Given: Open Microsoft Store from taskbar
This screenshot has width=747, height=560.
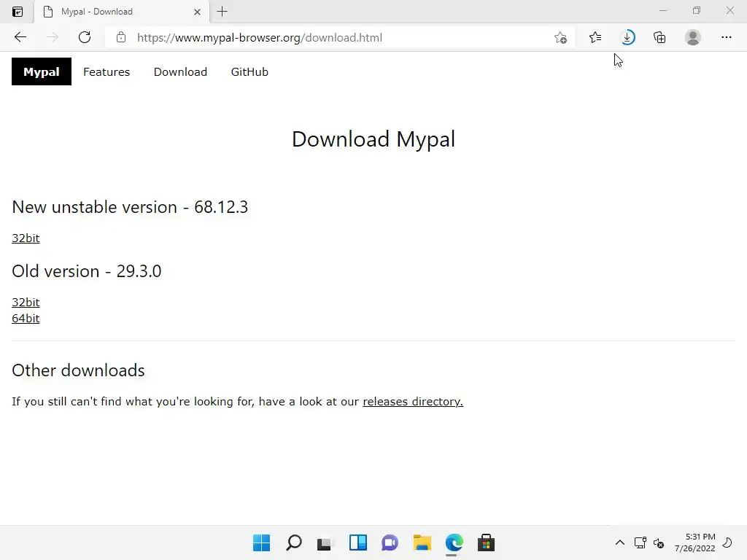Looking at the screenshot, I should 486,542.
